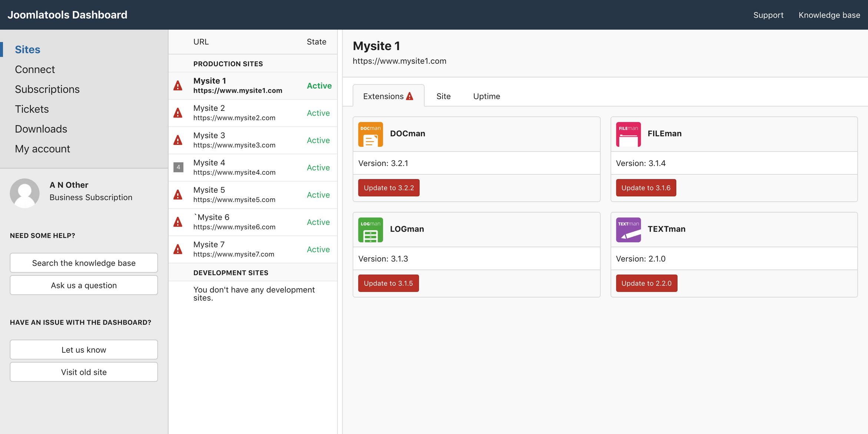The height and width of the screenshot is (434, 868).
Task: Open Knowledge base link in top bar
Action: pyautogui.click(x=829, y=15)
